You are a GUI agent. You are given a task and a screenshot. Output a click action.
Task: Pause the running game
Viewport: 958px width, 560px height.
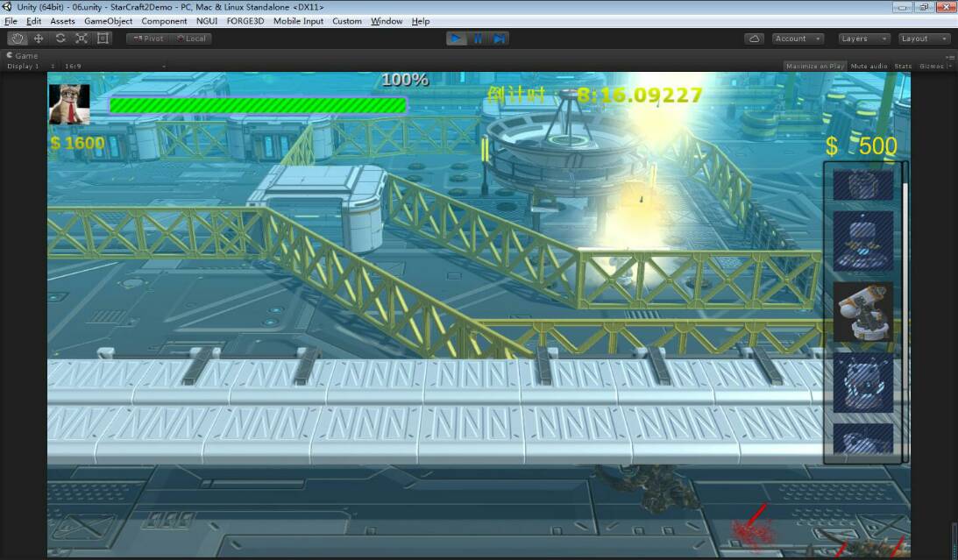(x=478, y=39)
